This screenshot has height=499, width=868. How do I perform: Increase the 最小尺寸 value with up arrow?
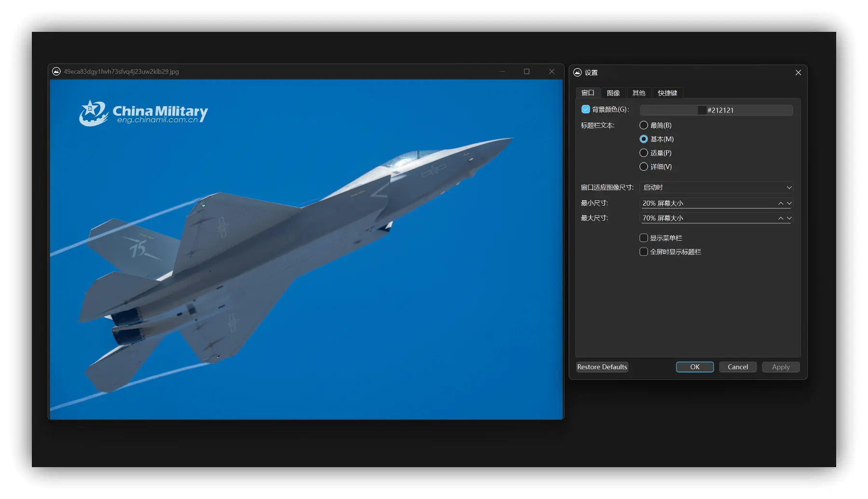(781, 203)
